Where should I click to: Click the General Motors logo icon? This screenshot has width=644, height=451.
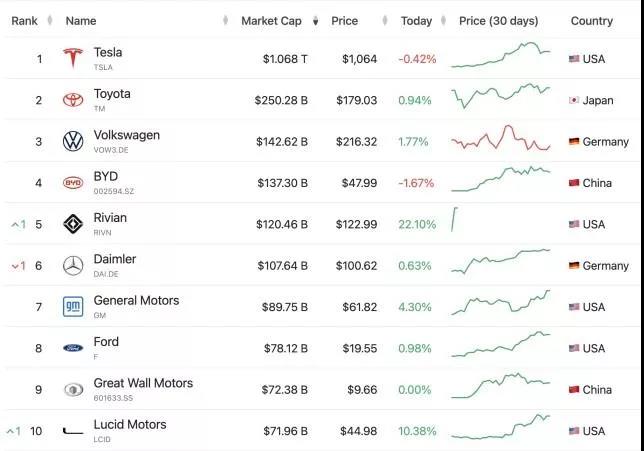click(73, 307)
